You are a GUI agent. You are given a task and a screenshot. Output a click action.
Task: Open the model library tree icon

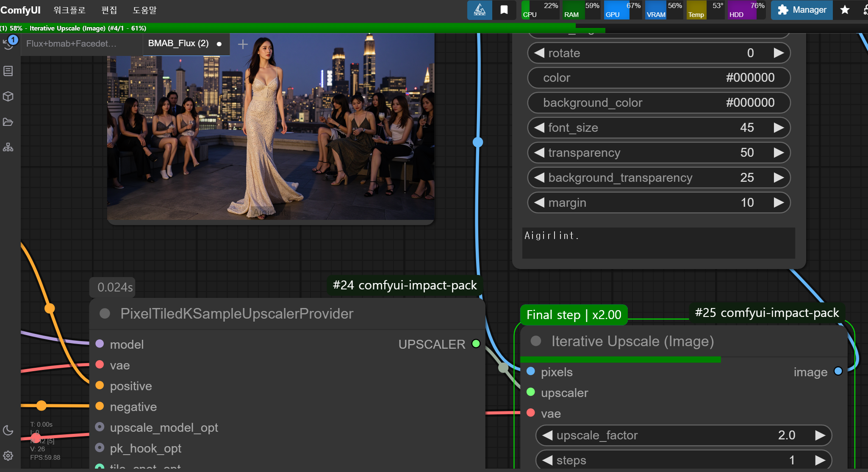coord(8,147)
